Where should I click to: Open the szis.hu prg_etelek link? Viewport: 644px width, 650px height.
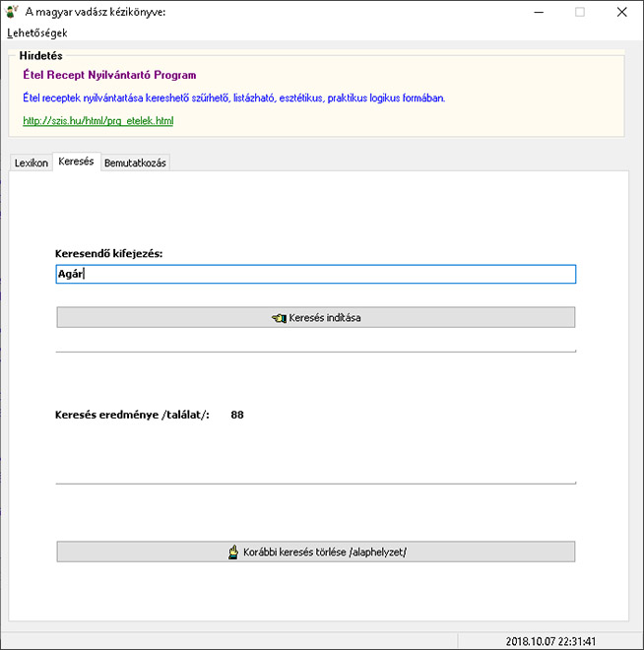tap(98, 120)
